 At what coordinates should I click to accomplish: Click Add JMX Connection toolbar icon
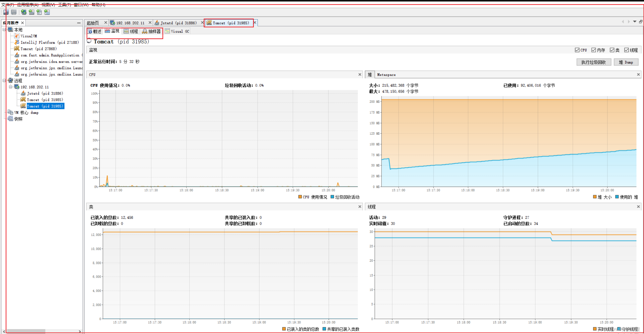[31, 12]
